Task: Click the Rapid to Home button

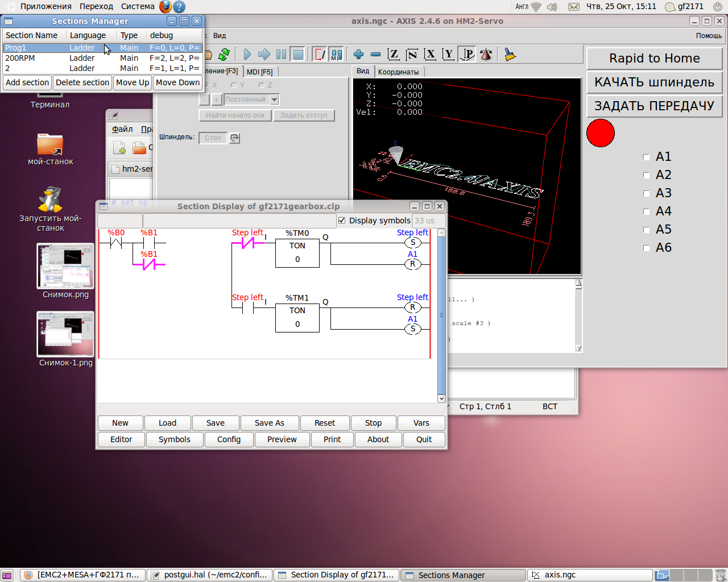Action: [654, 58]
